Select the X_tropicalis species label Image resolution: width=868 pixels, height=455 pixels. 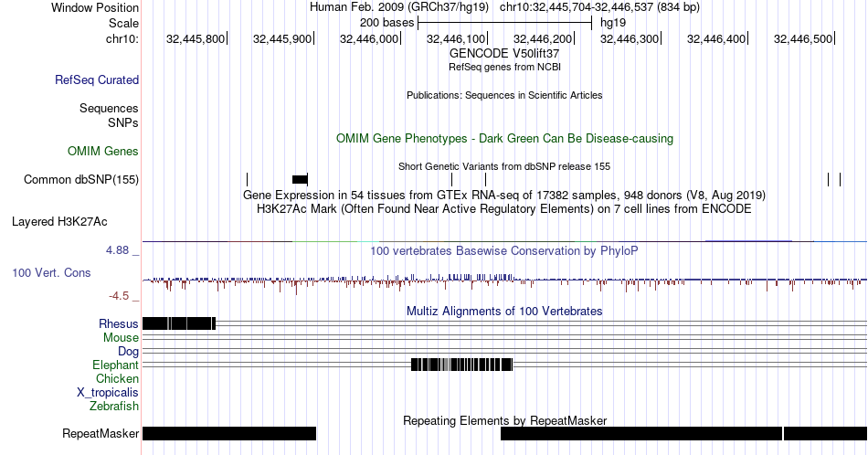[x=108, y=393]
